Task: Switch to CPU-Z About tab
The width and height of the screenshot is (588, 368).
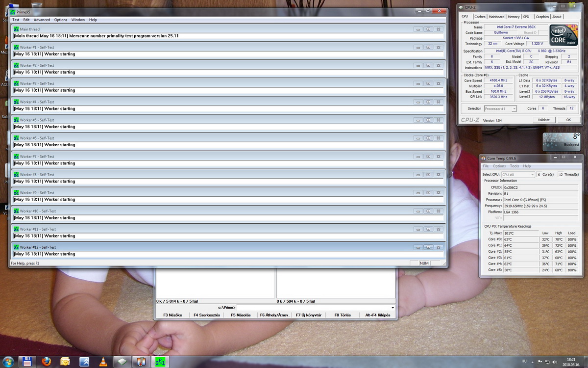Action: (557, 17)
